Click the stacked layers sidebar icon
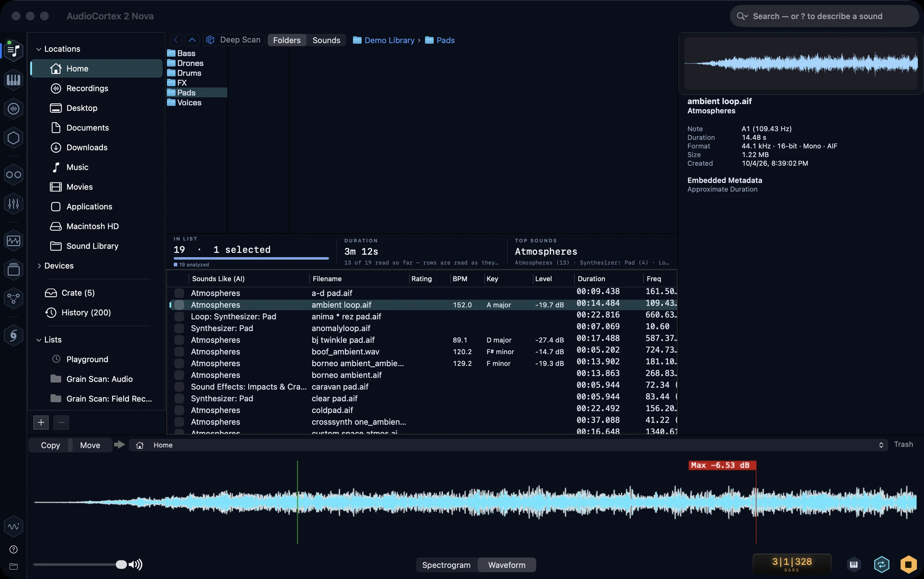 click(x=13, y=269)
